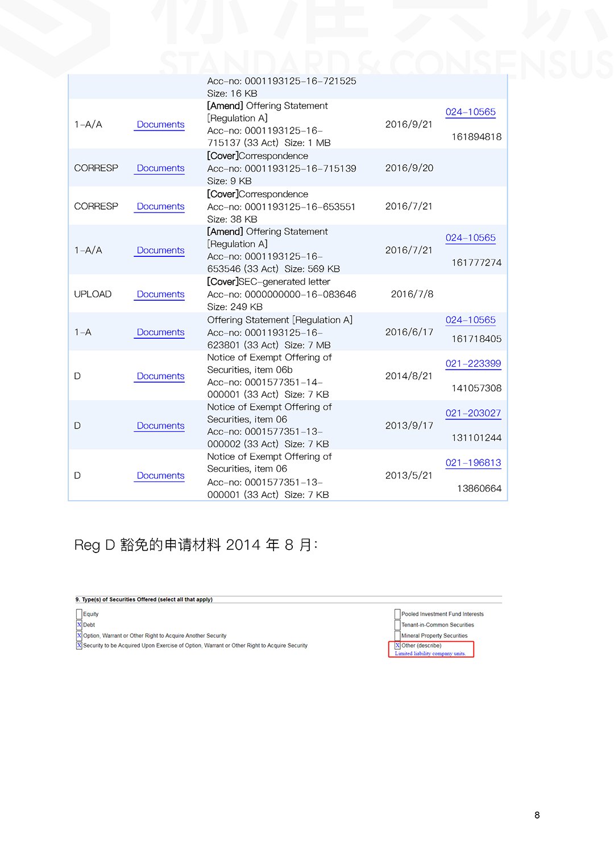614x868 pixels.
Task: Click the 'Limited liability company units.' description text
Action: (430, 654)
